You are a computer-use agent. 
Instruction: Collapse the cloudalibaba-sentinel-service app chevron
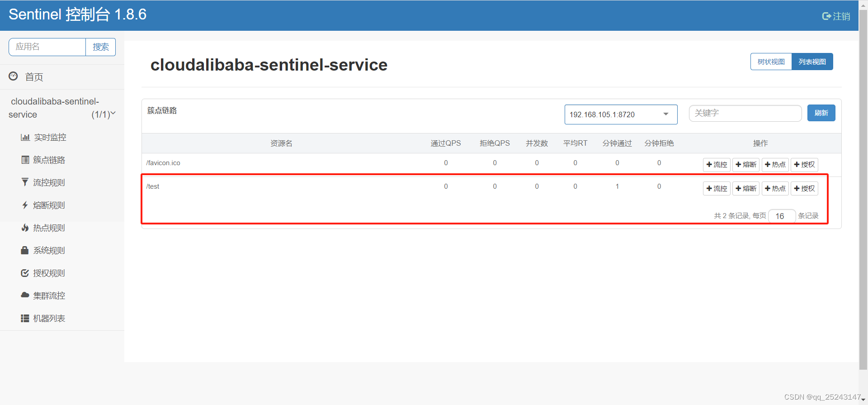(113, 113)
